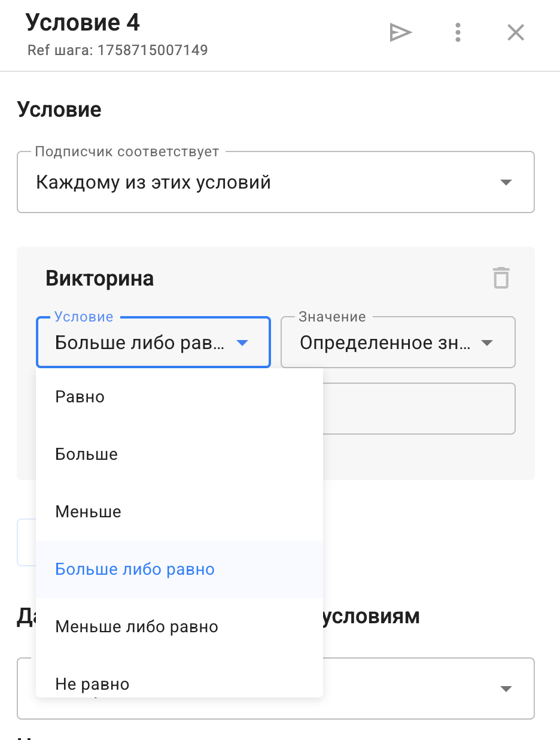
Task: Open the three-dot more options menu
Action: click(x=458, y=32)
